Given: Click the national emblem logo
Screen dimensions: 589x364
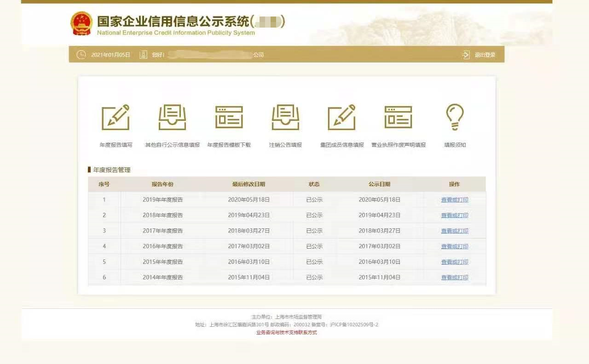Looking at the screenshot, I should (81, 23).
